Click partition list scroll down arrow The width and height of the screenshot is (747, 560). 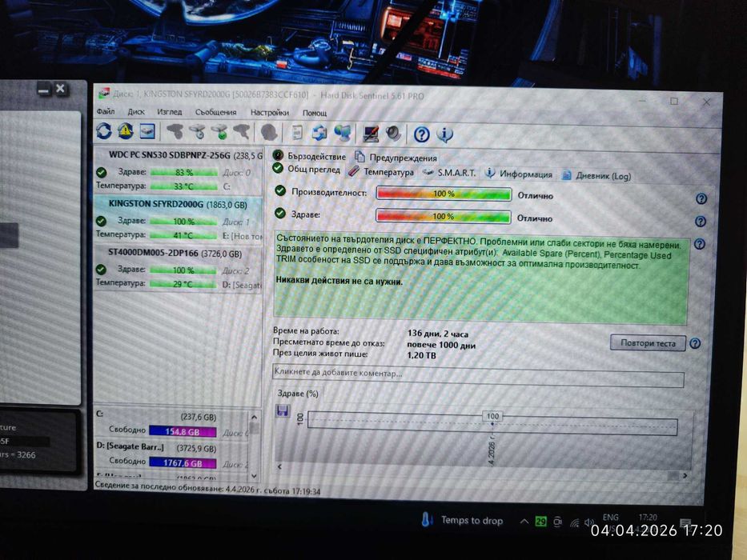(x=254, y=475)
